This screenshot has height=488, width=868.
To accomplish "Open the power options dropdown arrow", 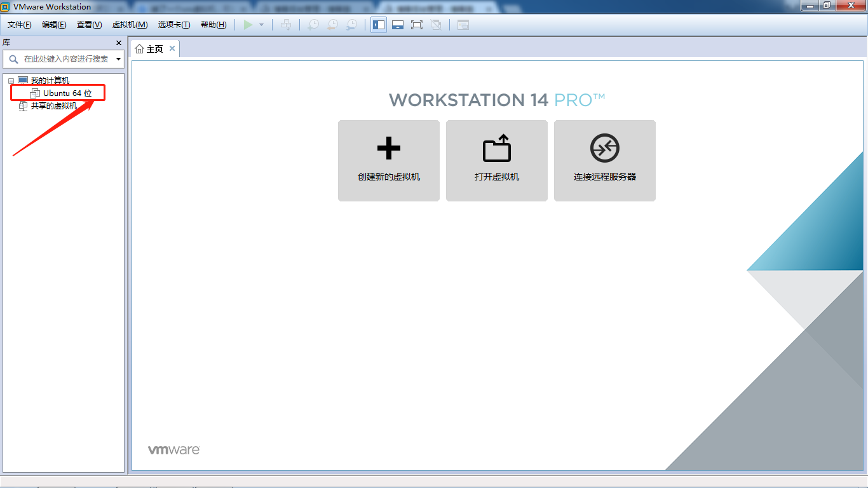I will (261, 25).
